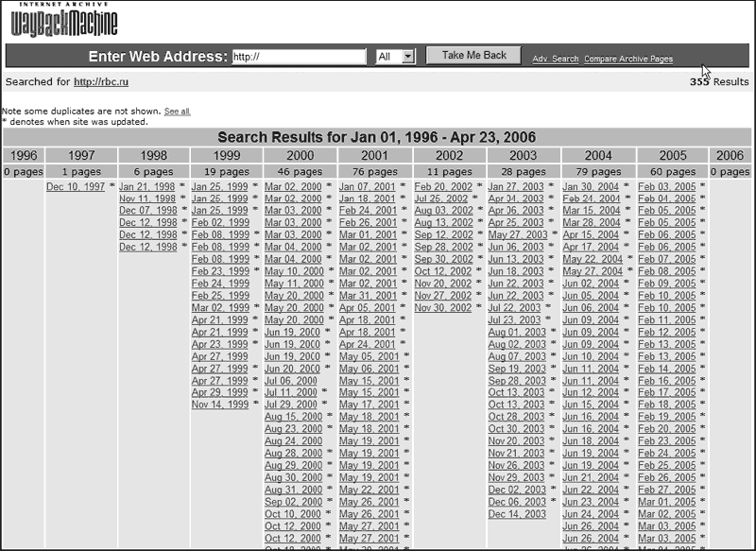The width and height of the screenshot is (756, 551).
Task: Open the Jan 27, 2003 archived page
Action: point(516,187)
